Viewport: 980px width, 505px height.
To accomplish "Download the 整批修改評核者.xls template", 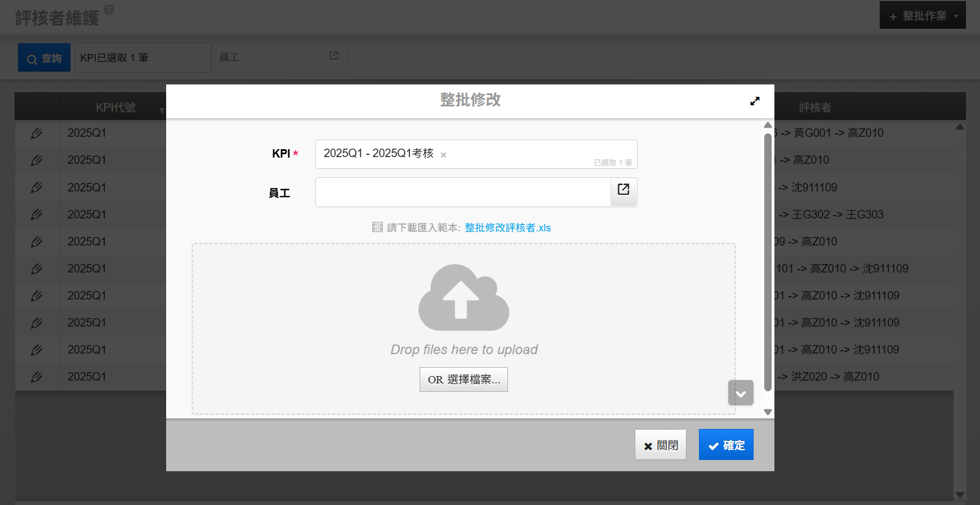I will click(507, 228).
